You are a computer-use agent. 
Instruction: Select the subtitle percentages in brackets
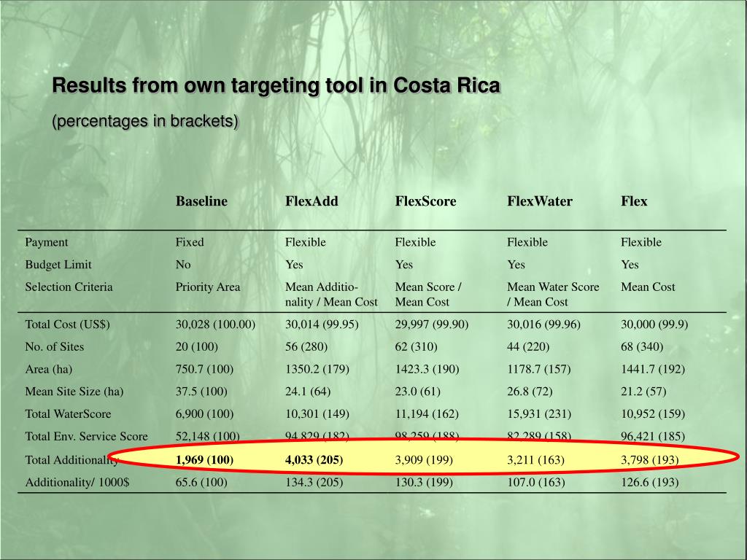click(145, 121)
